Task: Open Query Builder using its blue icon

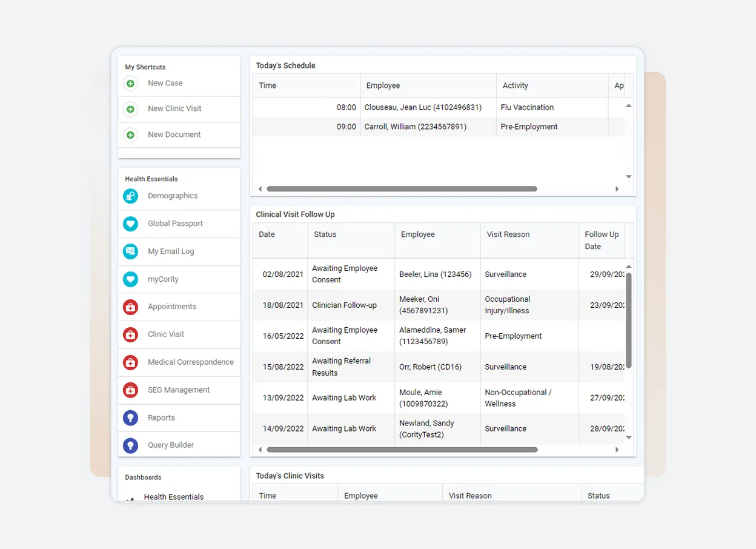Action: 130,445
